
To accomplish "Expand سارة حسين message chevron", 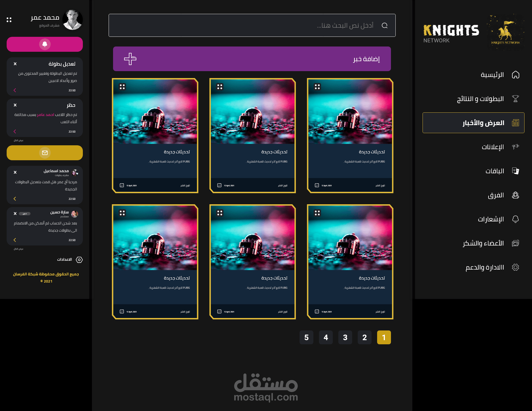I will tap(15, 240).
